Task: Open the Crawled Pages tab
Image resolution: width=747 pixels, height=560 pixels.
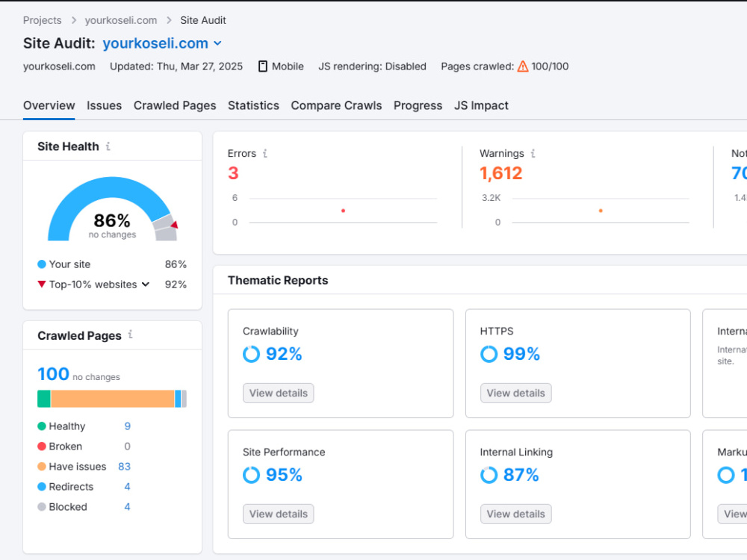Action: click(175, 105)
